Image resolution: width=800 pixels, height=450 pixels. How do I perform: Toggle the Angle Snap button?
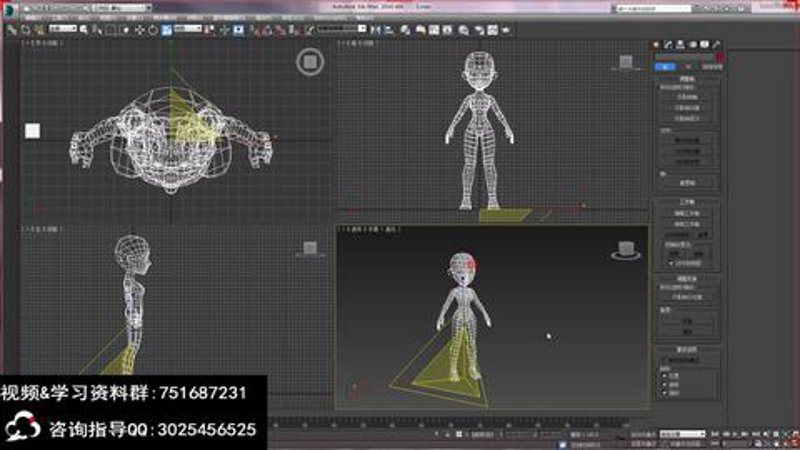pyautogui.click(x=267, y=30)
